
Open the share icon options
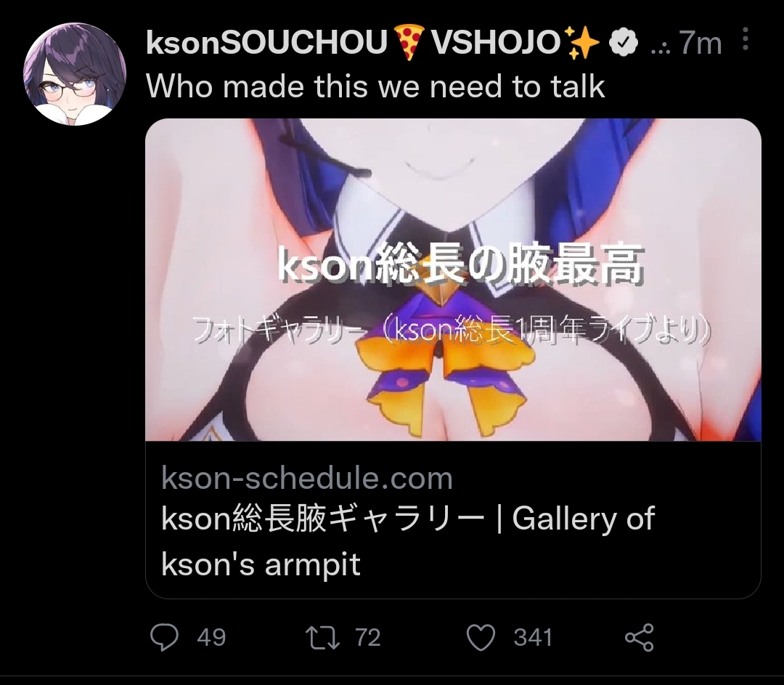pos(640,638)
